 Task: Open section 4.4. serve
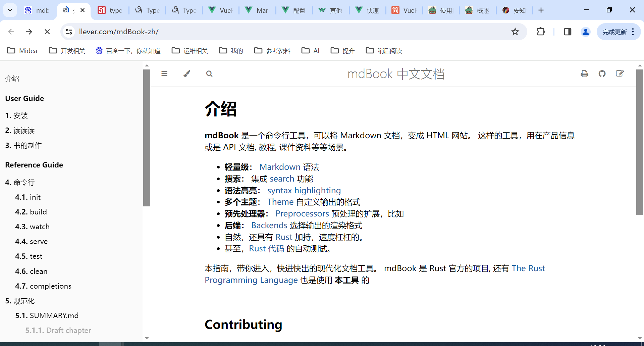tap(31, 241)
